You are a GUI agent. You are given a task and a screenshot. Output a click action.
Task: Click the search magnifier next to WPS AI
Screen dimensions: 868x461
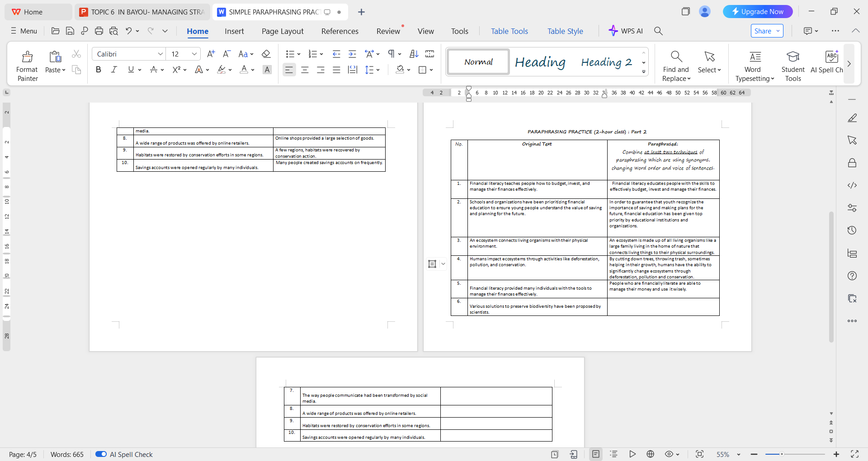coord(658,31)
